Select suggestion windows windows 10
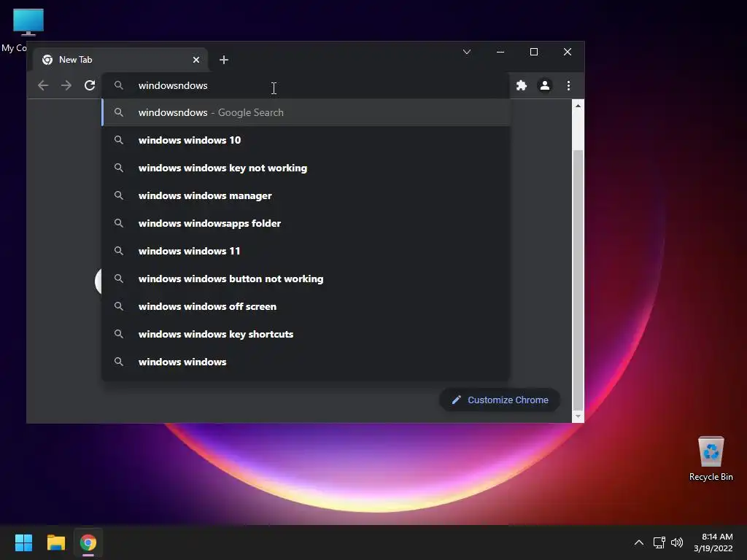Viewport: 747px width, 560px height. (306, 140)
